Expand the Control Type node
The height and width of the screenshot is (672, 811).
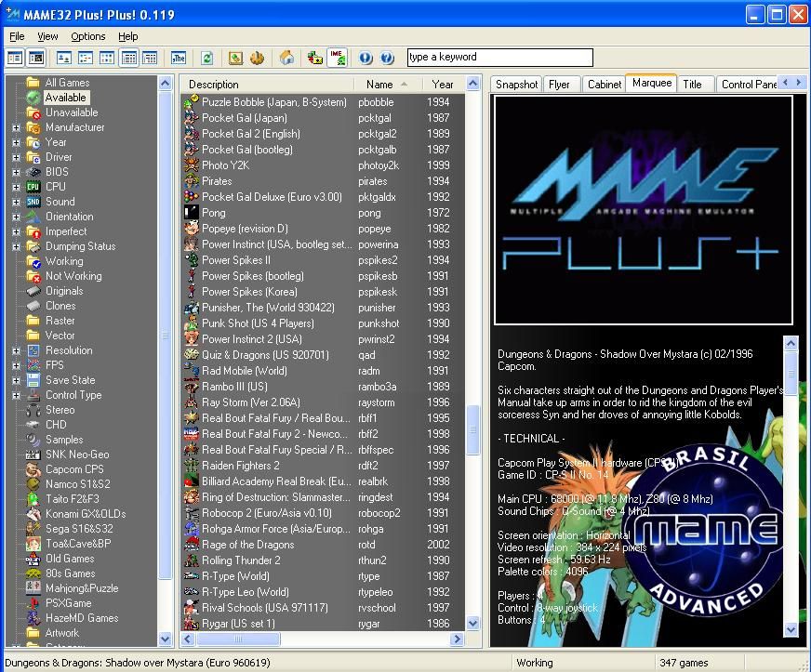click(16, 396)
